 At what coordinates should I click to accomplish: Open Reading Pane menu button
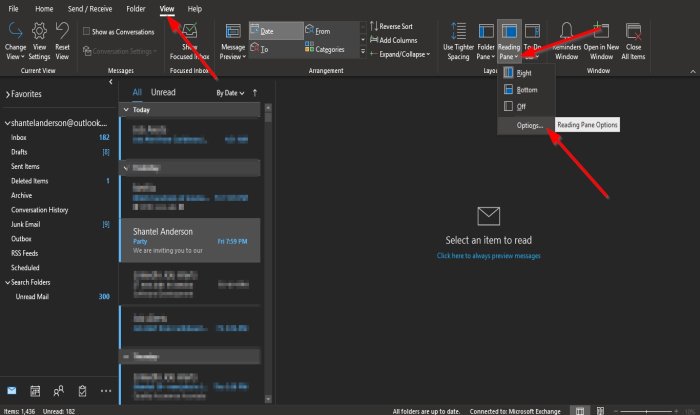[x=509, y=41]
